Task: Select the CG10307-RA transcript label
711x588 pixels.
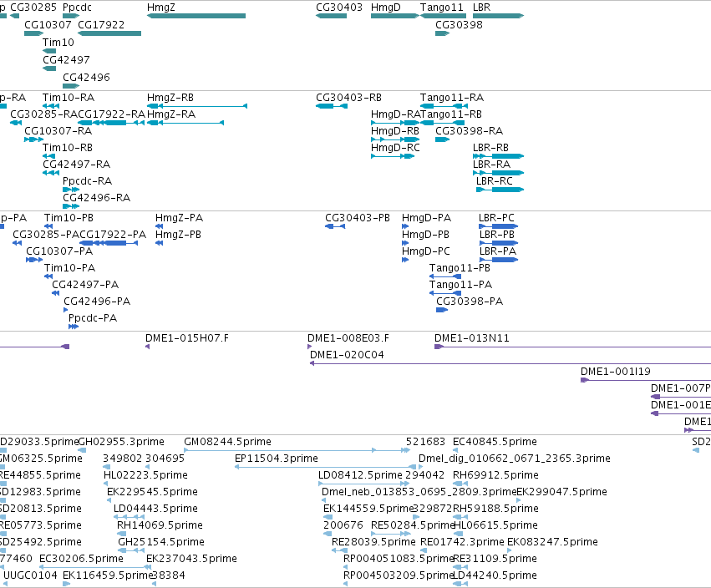Action: point(58,131)
